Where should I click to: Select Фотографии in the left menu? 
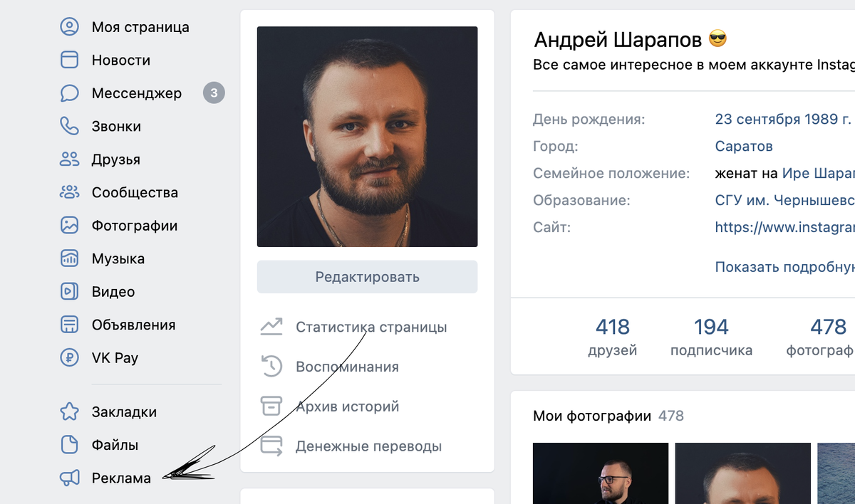[135, 226]
